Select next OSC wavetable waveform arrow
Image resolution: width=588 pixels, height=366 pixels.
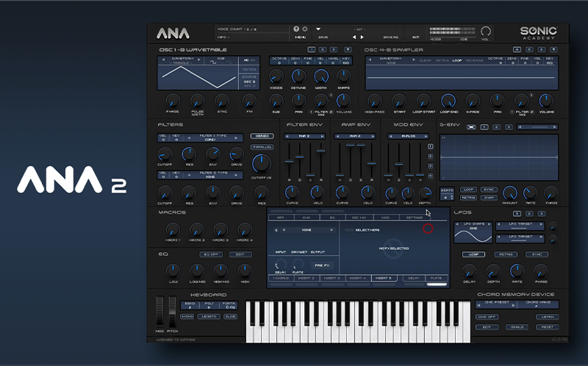[x=198, y=60]
